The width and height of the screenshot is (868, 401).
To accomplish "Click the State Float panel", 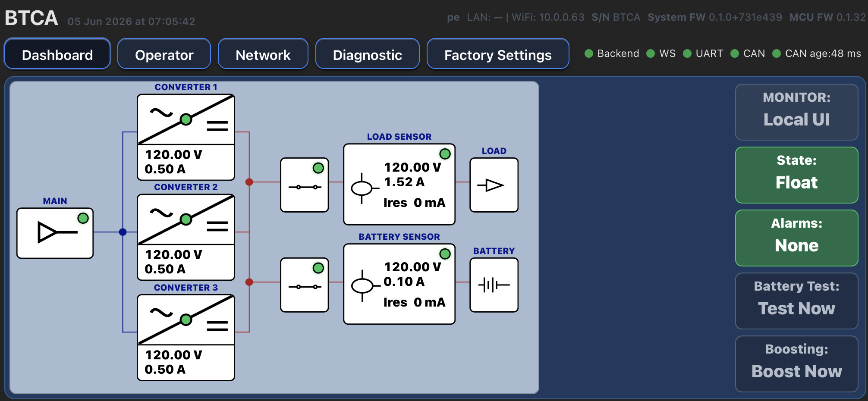I will click(x=796, y=175).
